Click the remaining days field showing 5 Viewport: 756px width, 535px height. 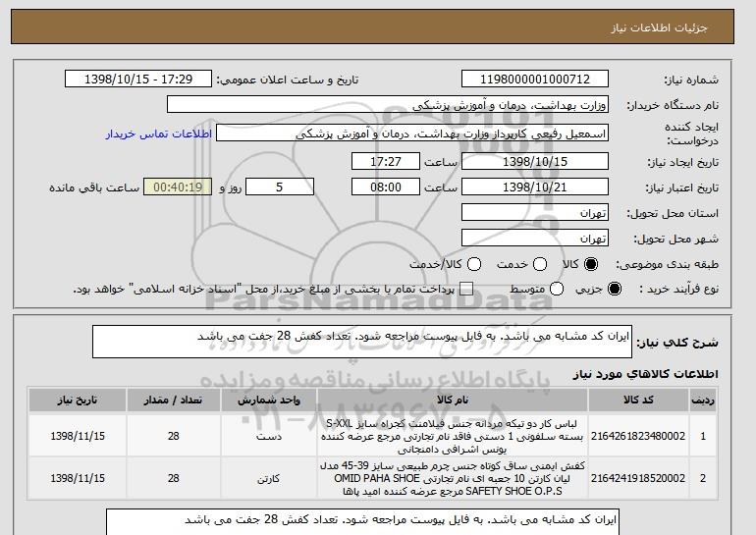[280, 187]
